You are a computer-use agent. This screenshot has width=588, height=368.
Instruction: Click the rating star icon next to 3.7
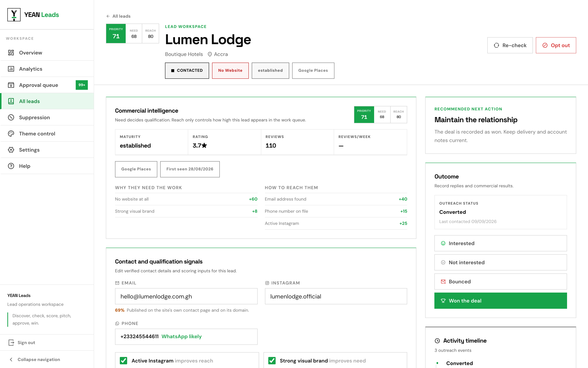(204, 145)
